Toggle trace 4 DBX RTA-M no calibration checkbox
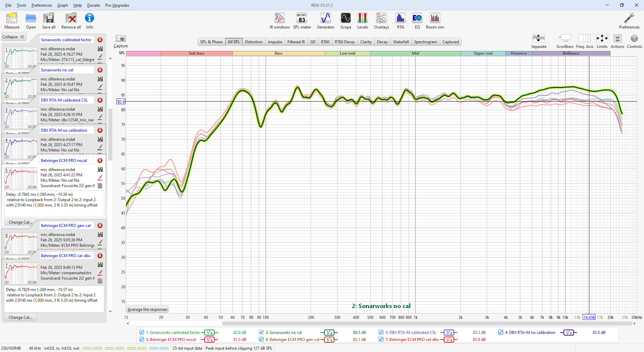The image size is (644, 352). [501, 332]
